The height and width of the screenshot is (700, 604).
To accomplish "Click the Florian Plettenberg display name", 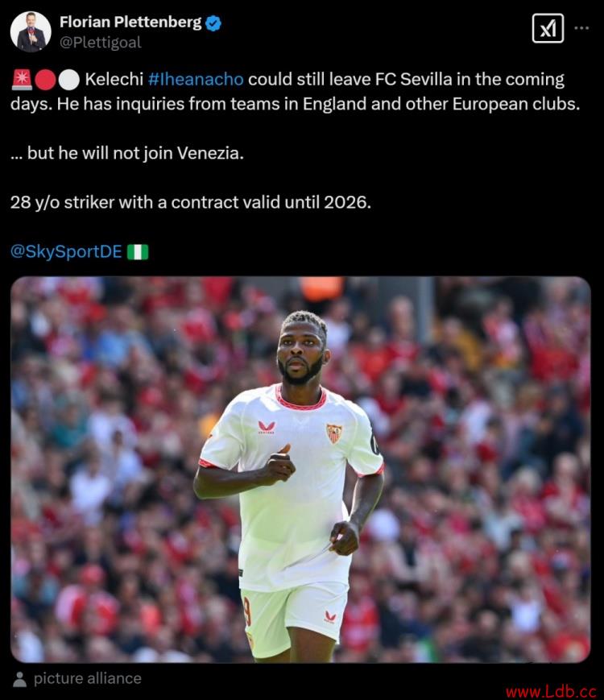I will click(x=130, y=22).
